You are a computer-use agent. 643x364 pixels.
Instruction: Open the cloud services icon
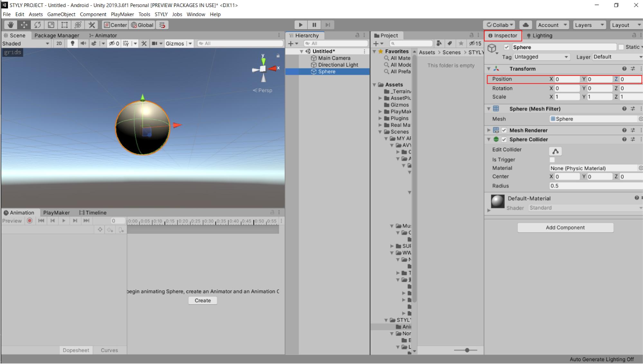point(526,25)
